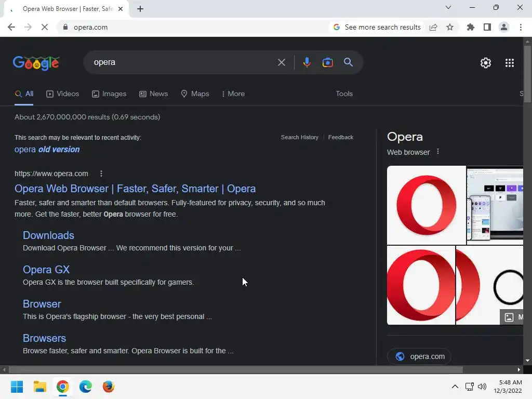Open options for opera.com result
The width and height of the screenshot is (532, 399).
(101, 174)
